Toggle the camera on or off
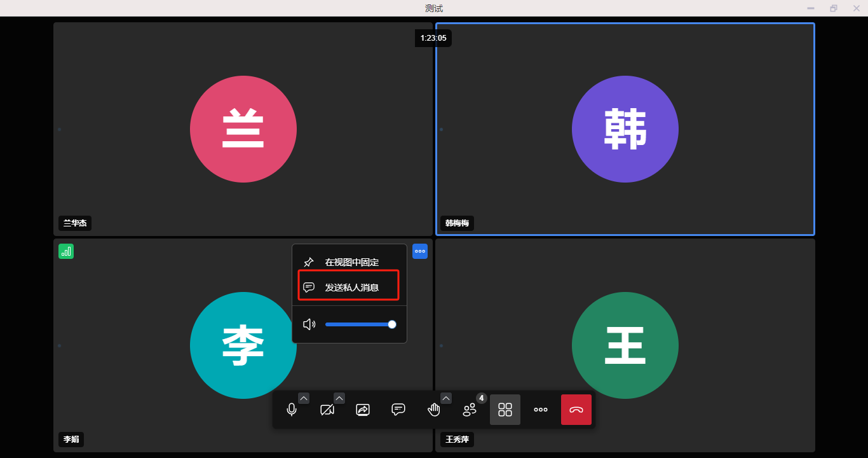868x458 pixels. coord(327,410)
